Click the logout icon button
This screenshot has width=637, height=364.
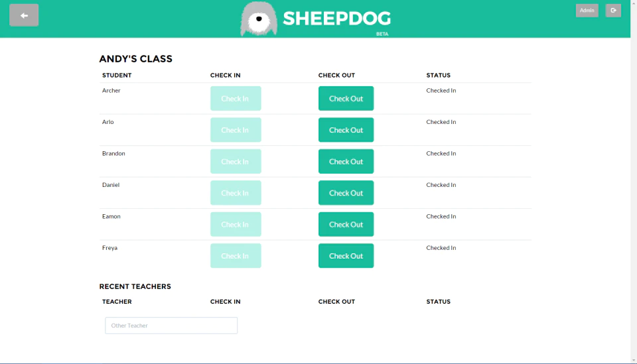(x=613, y=11)
